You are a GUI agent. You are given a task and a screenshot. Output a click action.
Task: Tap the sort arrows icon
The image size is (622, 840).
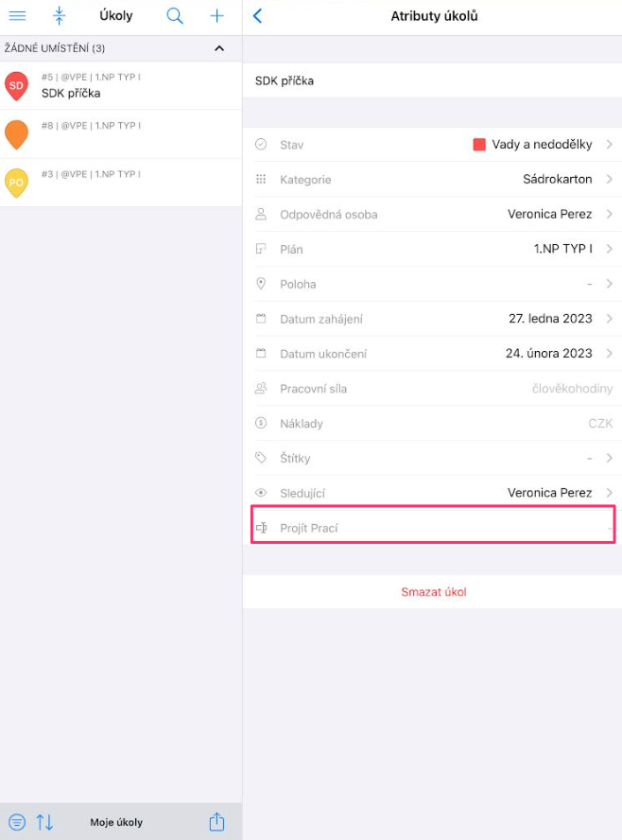point(44,822)
